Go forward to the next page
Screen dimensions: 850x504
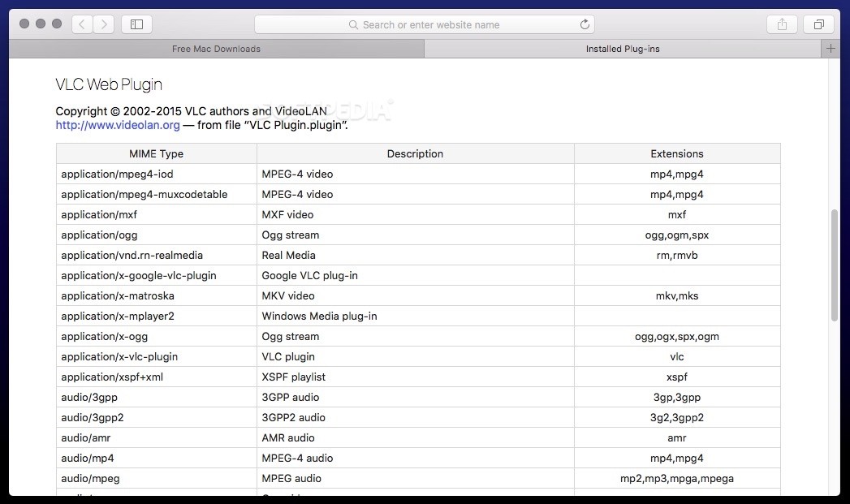tap(103, 24)
